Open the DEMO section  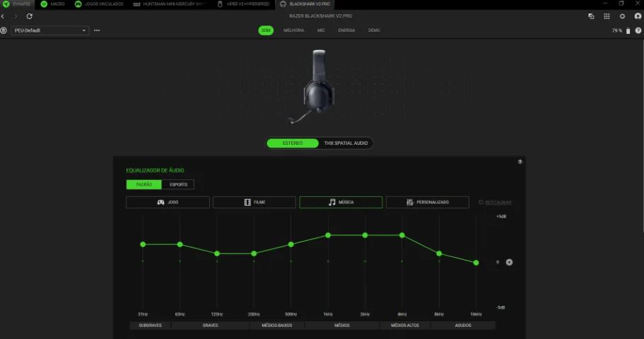point(374,30)
